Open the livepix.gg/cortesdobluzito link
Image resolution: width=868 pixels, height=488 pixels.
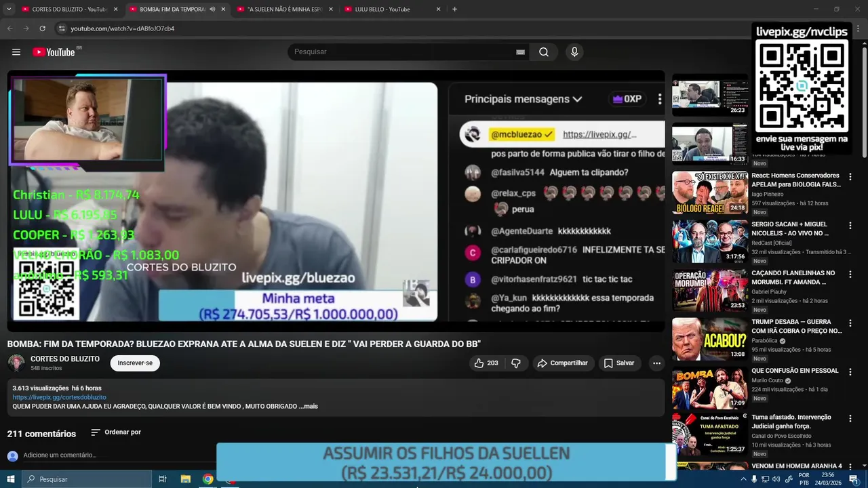point(59,397)
